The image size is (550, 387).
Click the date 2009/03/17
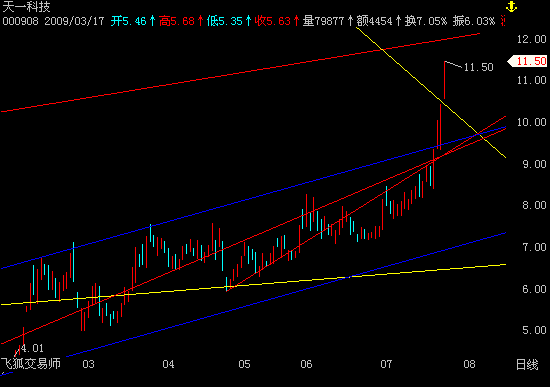[x=74, y=21]
